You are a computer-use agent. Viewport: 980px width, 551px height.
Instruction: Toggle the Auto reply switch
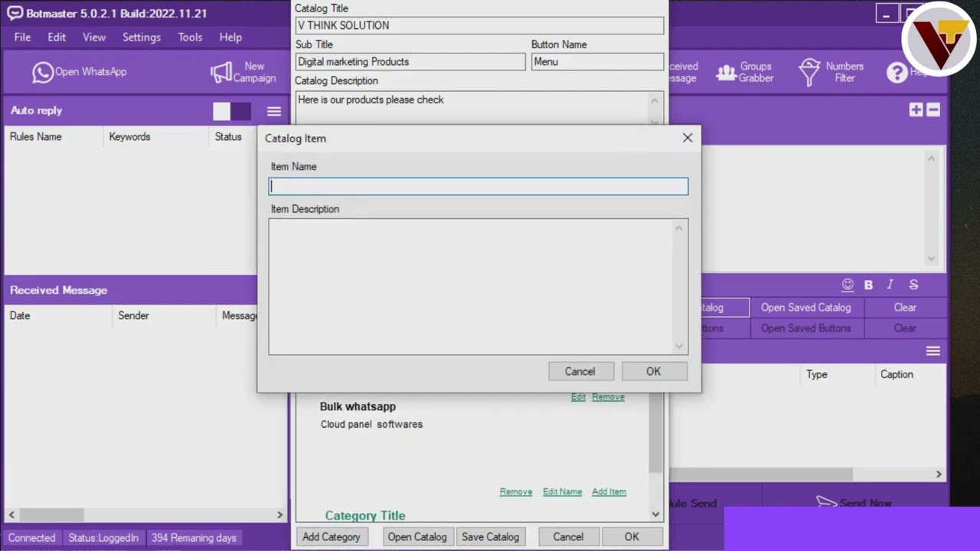point(232,111)
